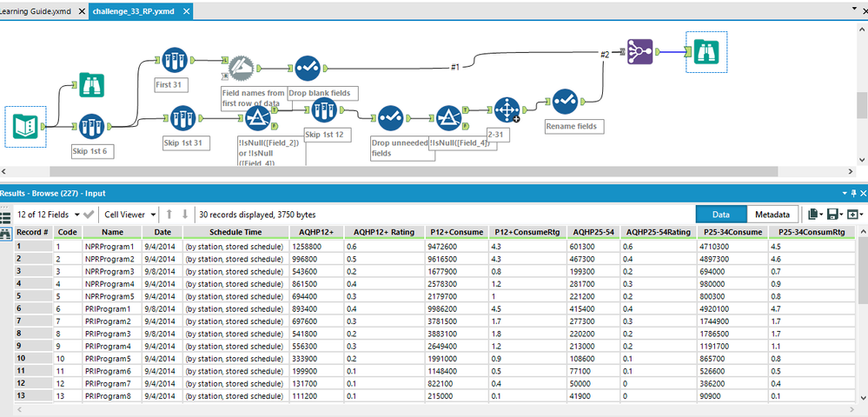Open the workflow tab list dropdown
Image resolution: width=868 pixels, height=417 pixels.
pyautogui.click(x=853, y=10)
